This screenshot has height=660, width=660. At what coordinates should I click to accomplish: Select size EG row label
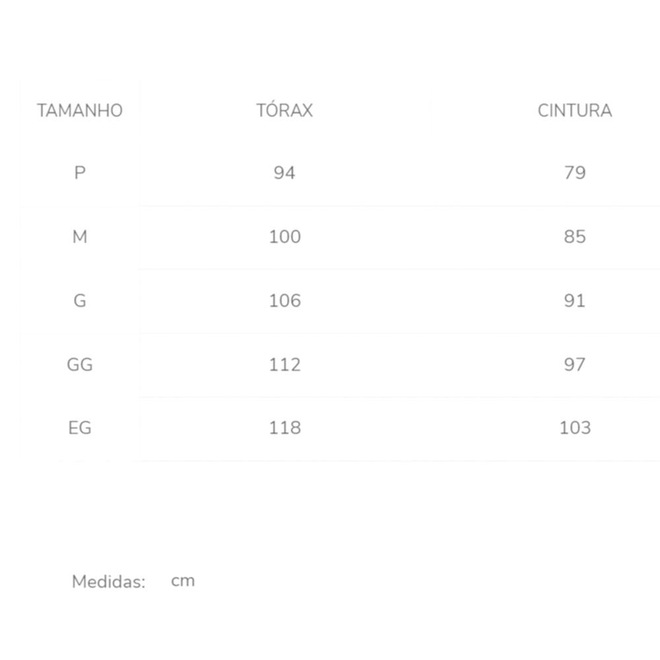[80, 428]
